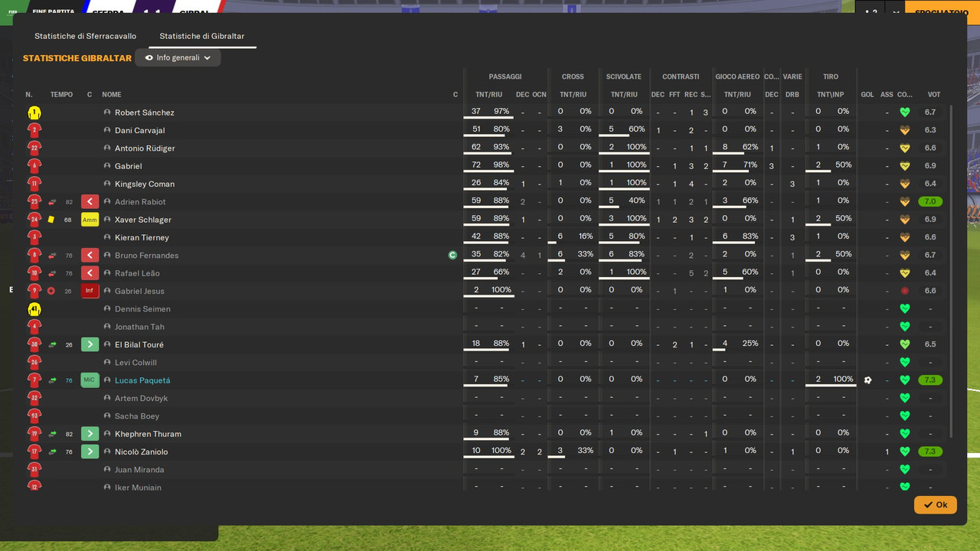Click the red injury cross on Gabriel Jesus's row
Image resolution: width=980 pixels, height=551 pixels.
(51, 291)
